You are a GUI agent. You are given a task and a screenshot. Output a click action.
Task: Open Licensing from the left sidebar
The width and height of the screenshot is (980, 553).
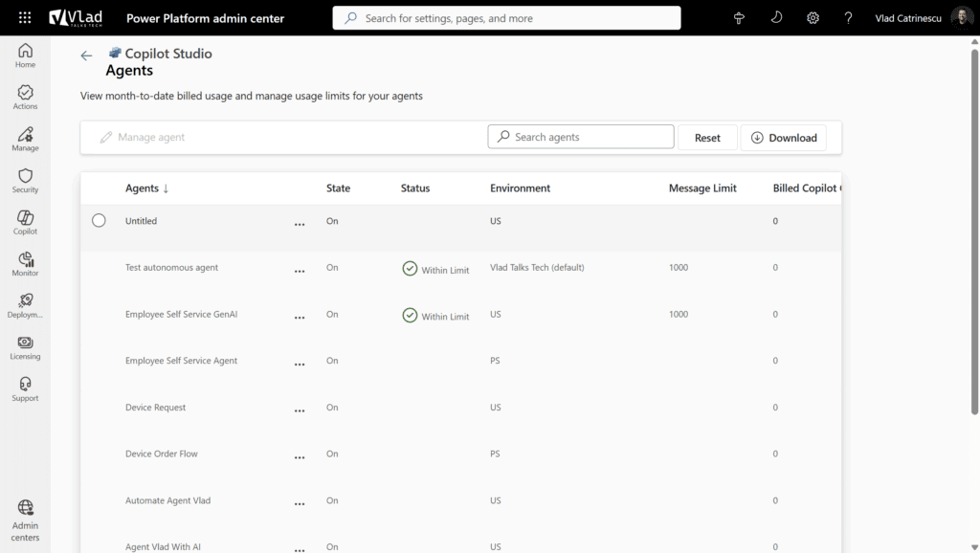click(x=25, y=347)
